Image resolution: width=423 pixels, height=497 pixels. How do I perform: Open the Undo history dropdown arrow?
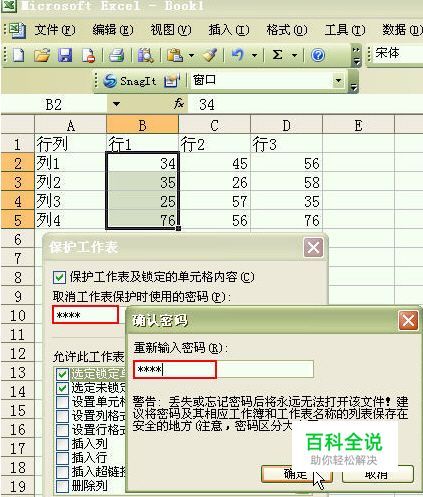[x=254, y=55]
